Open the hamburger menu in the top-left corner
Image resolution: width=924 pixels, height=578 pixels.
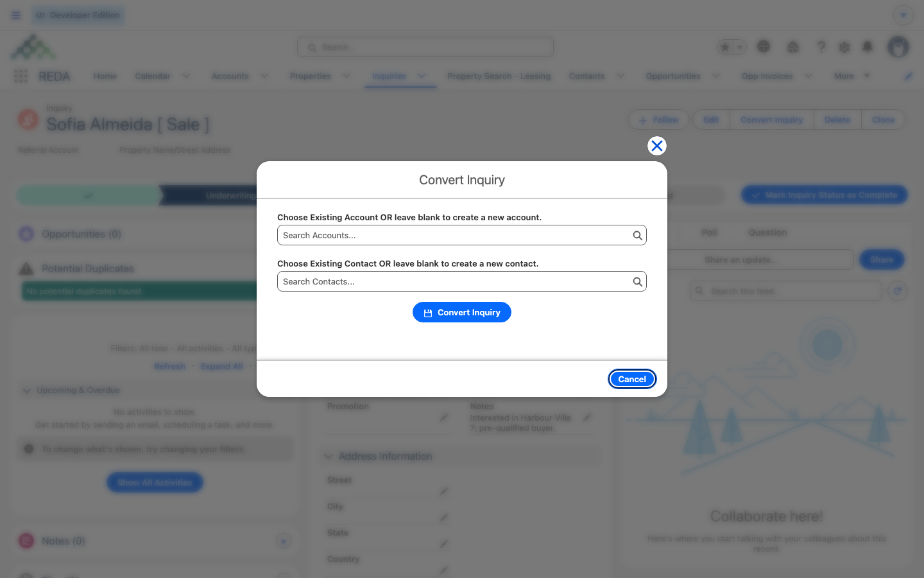(x=16, y=15)
